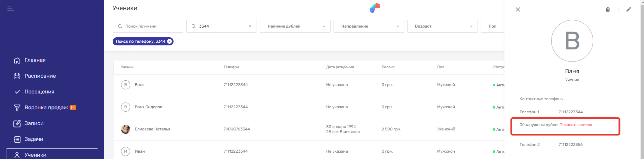Delete student using trash icon
644x159 pixels.
tap(608, 10)
